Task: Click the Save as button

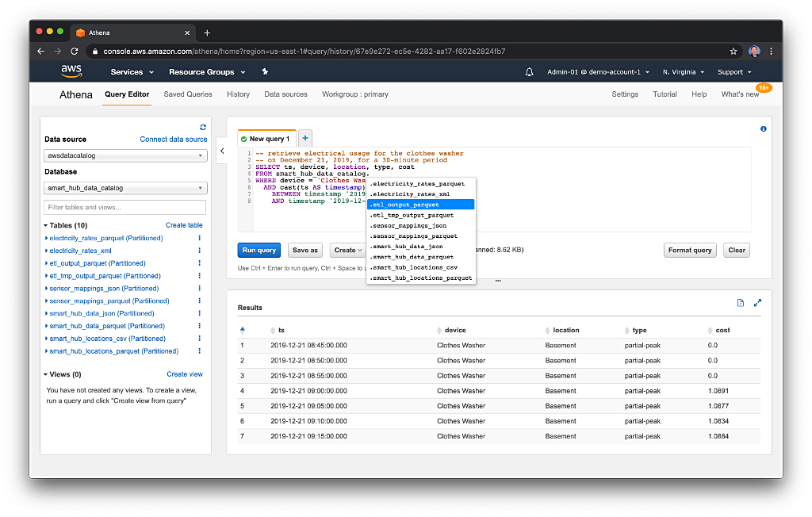Action: [305, 251]
